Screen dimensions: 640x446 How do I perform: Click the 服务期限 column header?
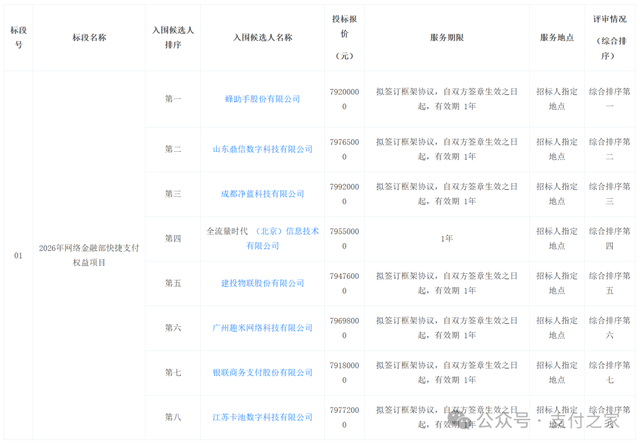coord(447,38)
